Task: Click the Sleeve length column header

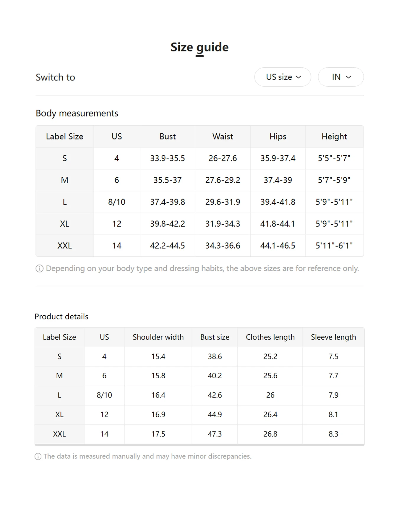Action: (333, 337)
